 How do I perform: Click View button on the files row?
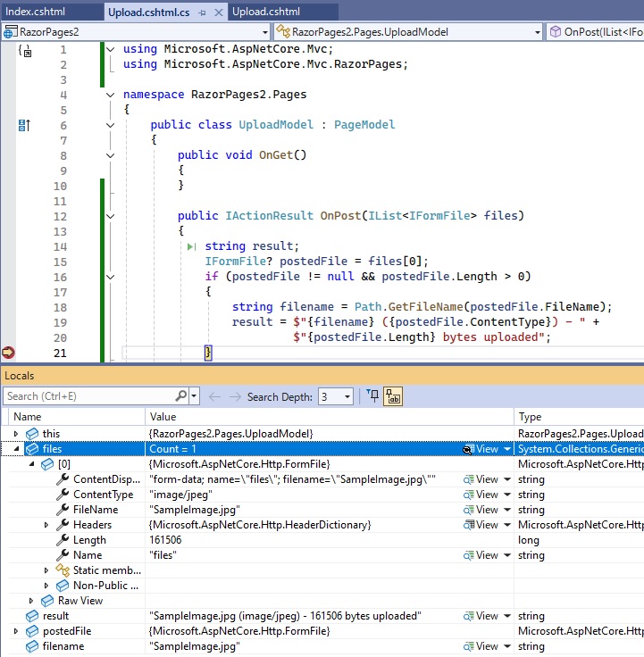(486, 449)
